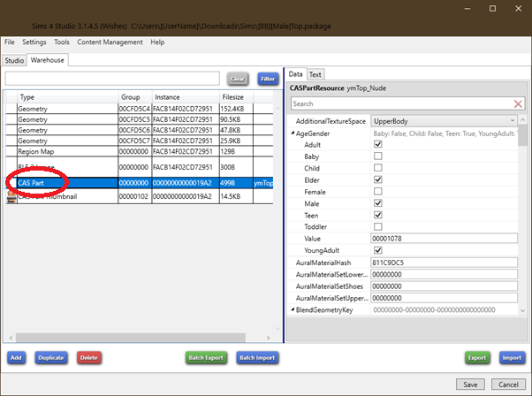Image resolution: width=532 pixels, height=396 pixels.
Task: Click the Batch Export button
Action: pyautogui.click(x=206, y=358)
